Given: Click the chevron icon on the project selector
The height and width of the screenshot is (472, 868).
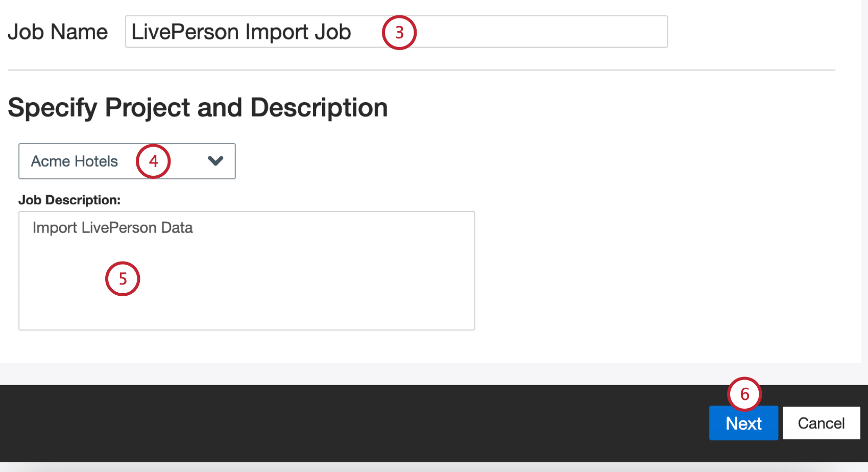Looking at the screenshot, I should coord(215,161).
